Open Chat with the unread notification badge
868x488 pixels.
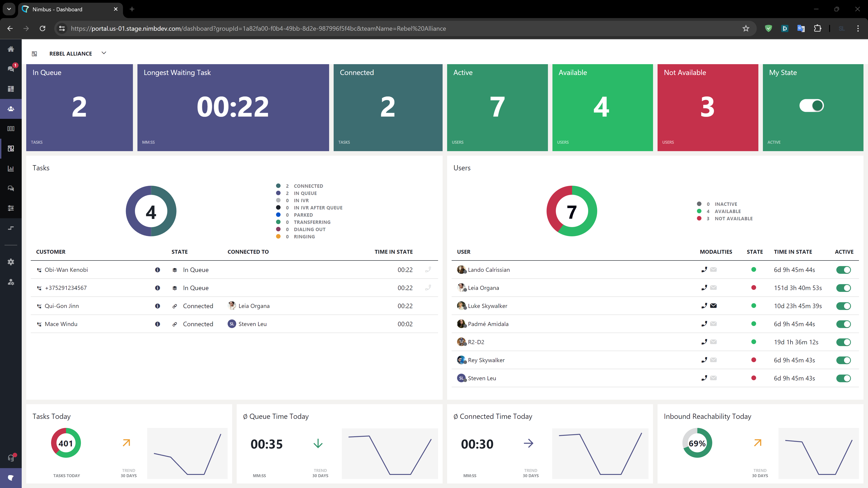[x=11, y=68]
